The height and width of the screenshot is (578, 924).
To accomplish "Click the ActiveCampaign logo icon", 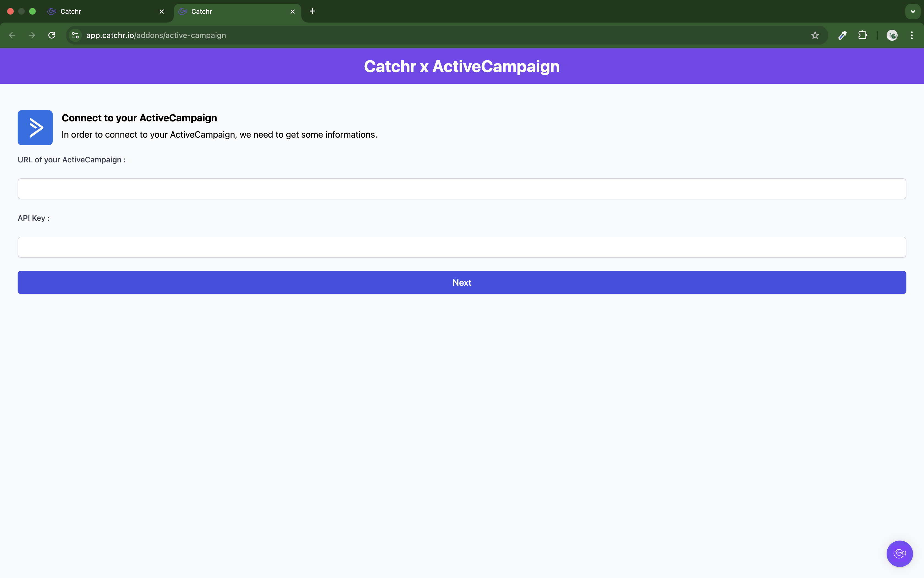I will tap(35, 128).
